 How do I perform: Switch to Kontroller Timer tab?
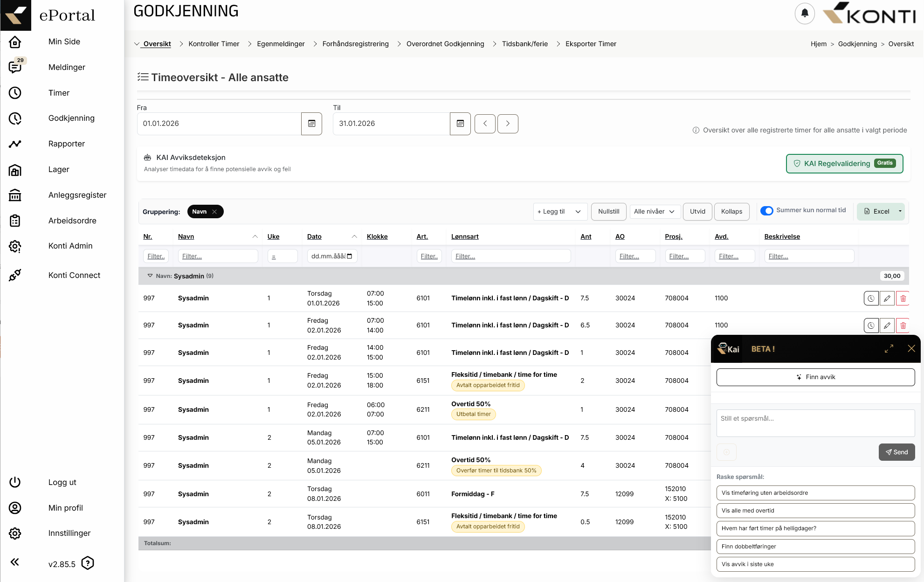pos(214,44)
